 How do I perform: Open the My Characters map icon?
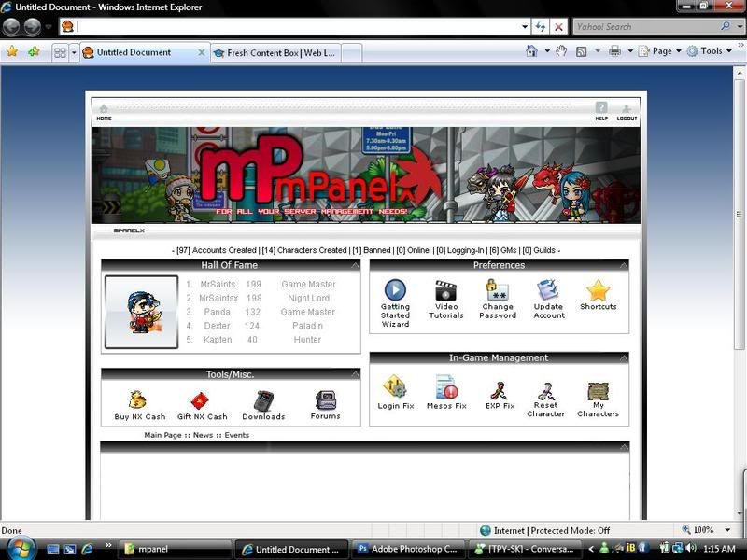[x=598, y=391]
